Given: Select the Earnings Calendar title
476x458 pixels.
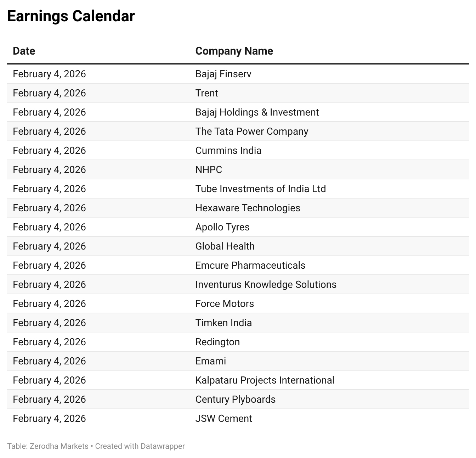Looking at the screenshot, I should [x=71, y=16].
